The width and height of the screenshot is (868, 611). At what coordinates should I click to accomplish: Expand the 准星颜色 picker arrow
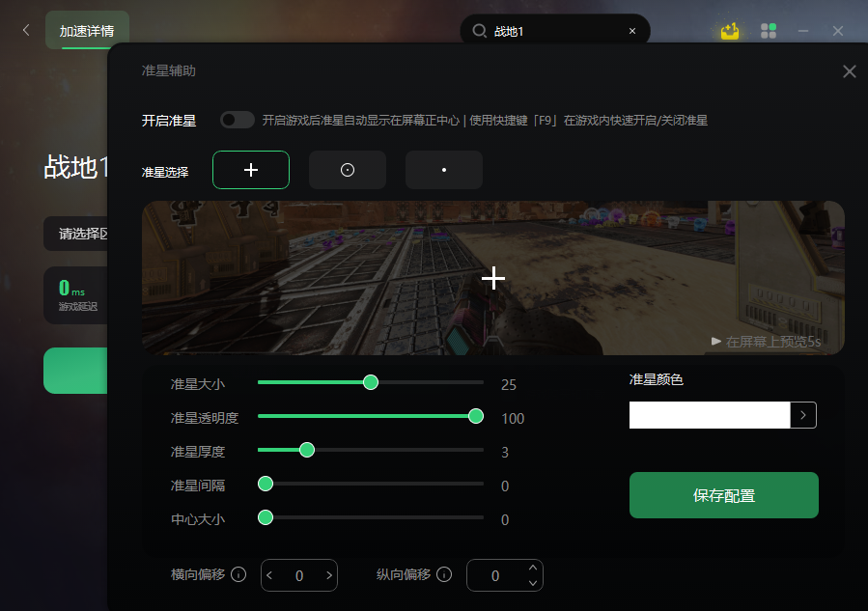(x=803, y=415)
